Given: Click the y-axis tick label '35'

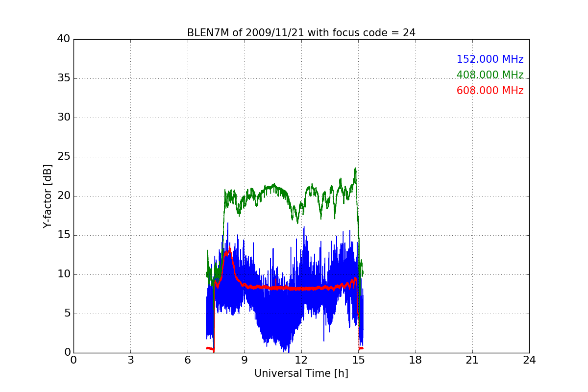Looking at the screenshot, I should click(64, 78).
